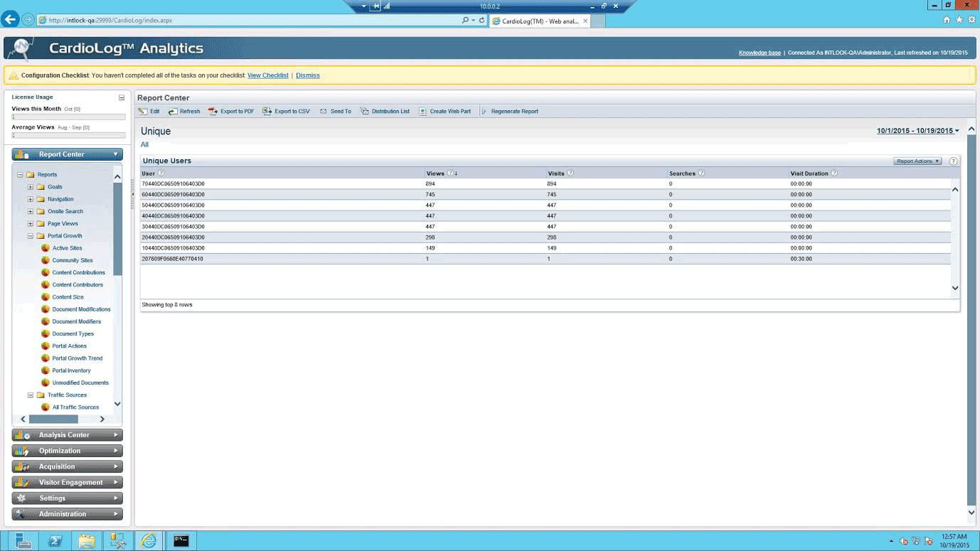
Task: Open Internet Explorer from the taskbar
Action: [149, 540]
